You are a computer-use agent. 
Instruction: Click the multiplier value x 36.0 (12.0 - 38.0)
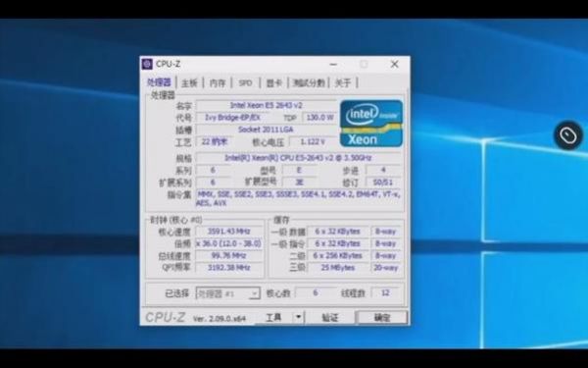[228, 243]
